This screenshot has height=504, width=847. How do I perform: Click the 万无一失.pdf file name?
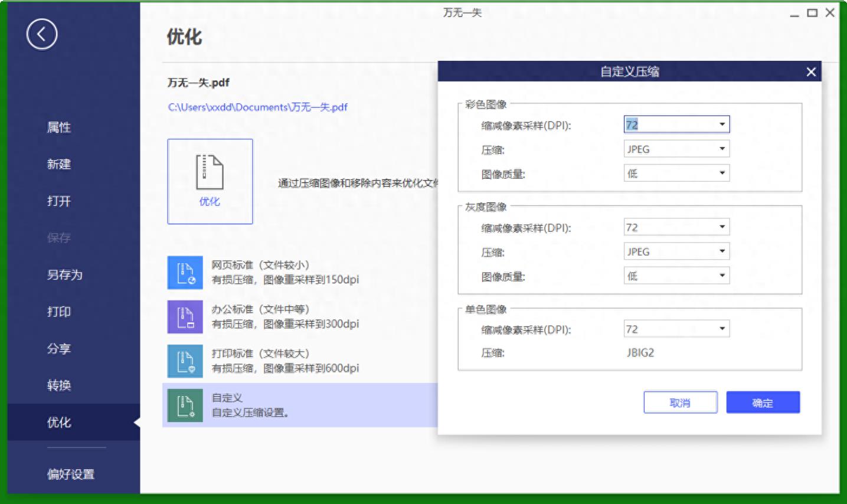[x=198, y=83]
